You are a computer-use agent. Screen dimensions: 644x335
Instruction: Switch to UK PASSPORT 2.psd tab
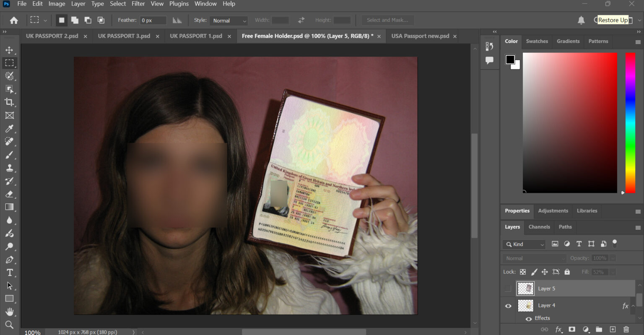click(x=52, y=36)
